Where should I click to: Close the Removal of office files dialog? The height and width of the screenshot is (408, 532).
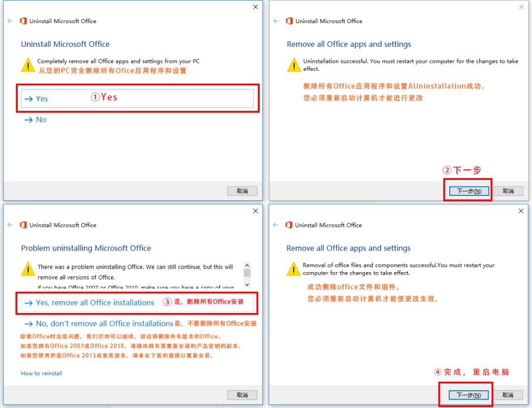[x=521, y=211]
